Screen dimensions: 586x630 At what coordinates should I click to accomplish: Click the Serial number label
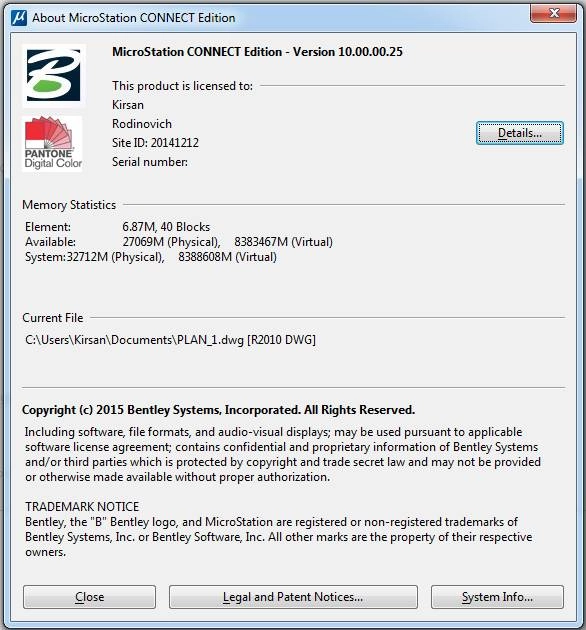[150, 162]
